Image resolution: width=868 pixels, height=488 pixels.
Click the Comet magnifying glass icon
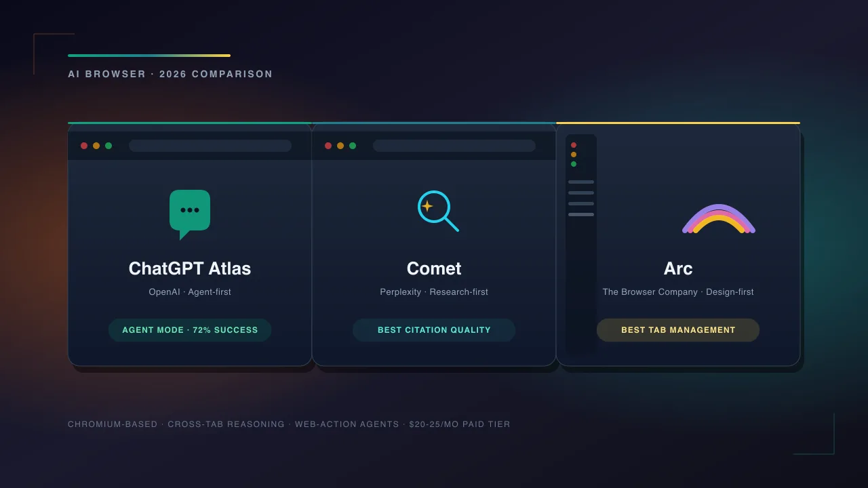[438, 211]
